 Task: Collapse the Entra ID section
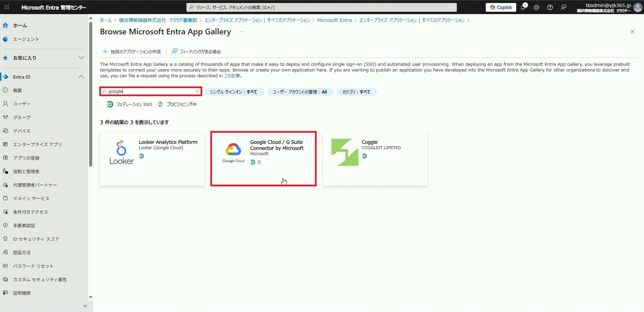coord(81,77)
